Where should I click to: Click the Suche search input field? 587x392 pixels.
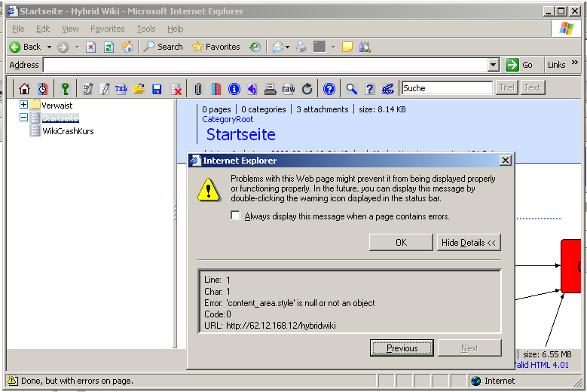446,88
